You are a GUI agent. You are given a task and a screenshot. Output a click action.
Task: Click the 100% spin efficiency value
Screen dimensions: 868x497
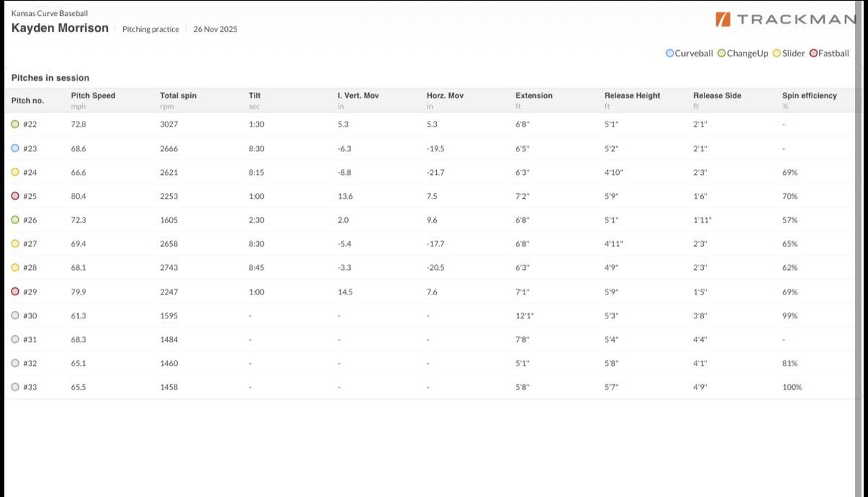792,387
